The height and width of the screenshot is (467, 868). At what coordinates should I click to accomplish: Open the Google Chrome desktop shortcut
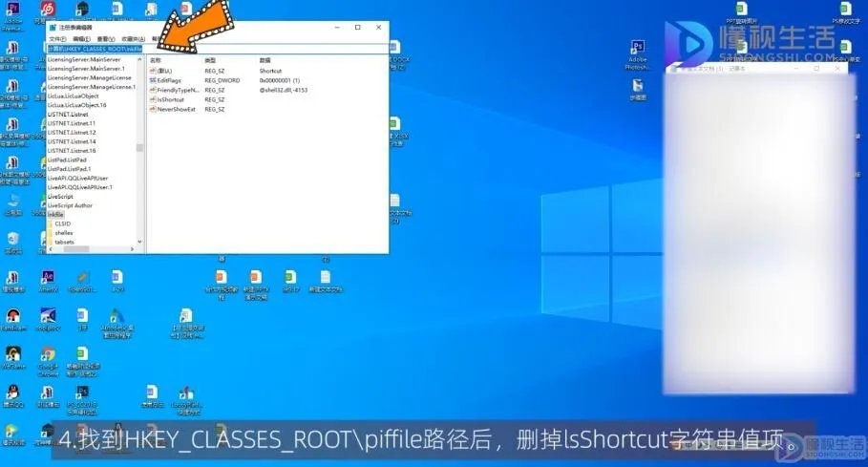(x=48, y=361)
